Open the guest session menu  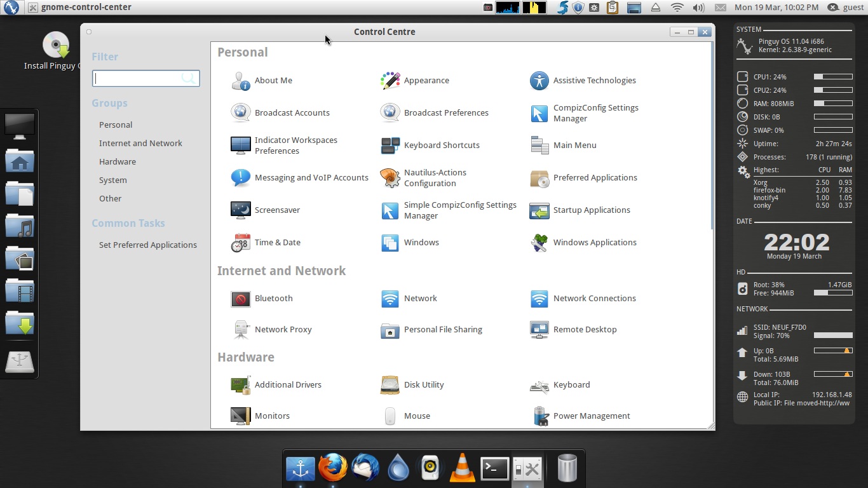846,8
